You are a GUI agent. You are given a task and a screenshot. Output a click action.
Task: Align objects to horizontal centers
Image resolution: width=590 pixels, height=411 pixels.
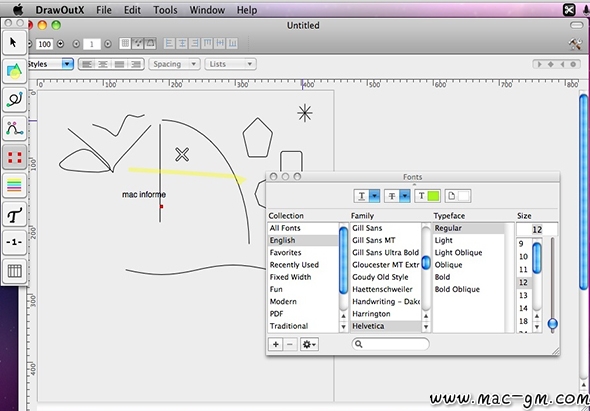[x=182, y=44]
